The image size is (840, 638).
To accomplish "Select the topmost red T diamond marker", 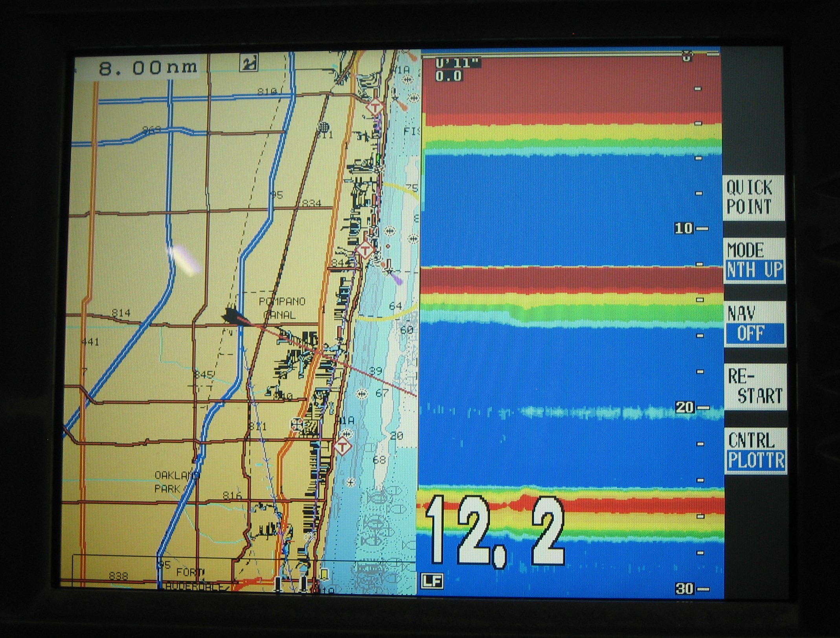I will [x=376, y=107].
